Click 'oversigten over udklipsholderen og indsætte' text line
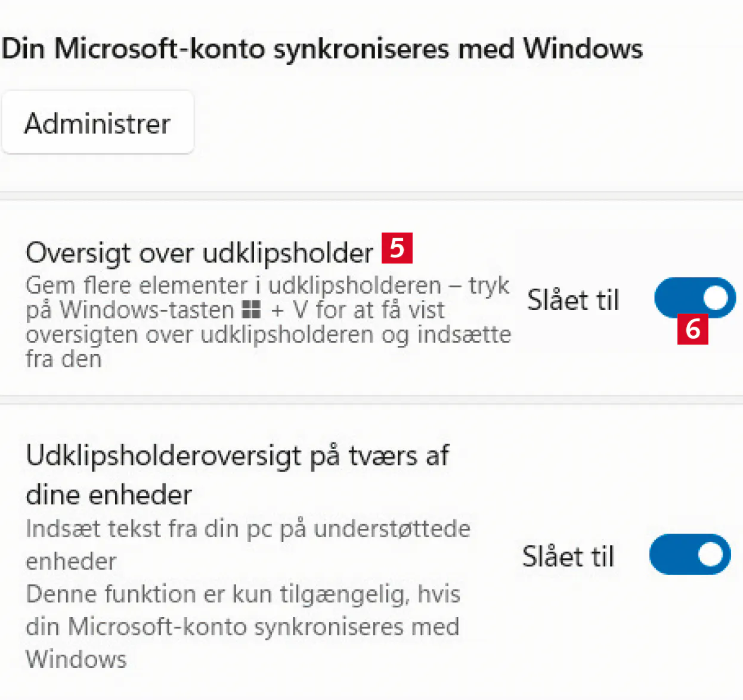The width and height of the screenshot is (743, 700). (x=268, y=334)
